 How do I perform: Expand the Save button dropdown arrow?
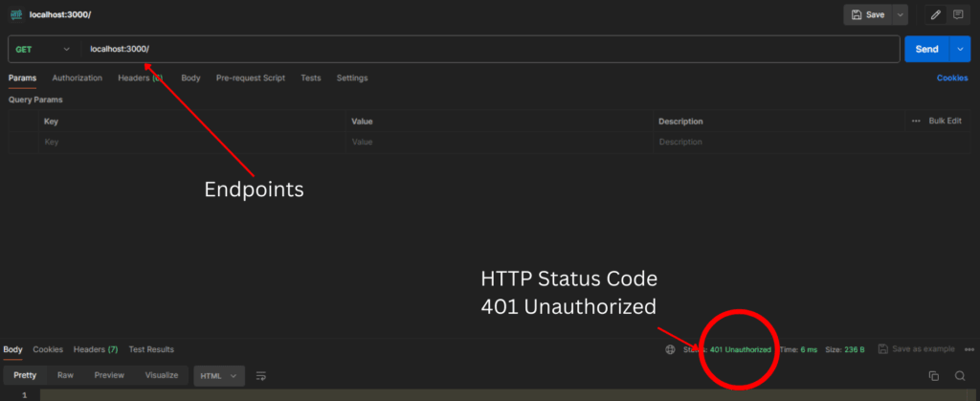coord(900,15)
